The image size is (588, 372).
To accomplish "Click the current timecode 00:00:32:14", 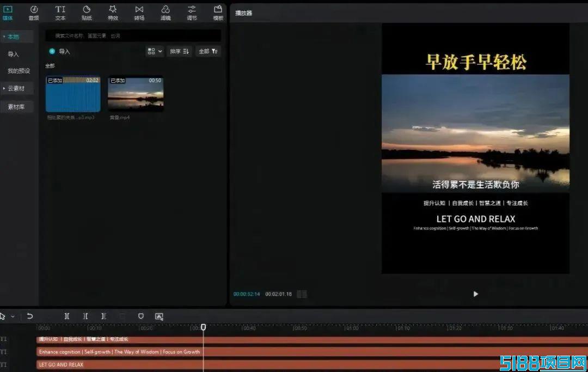I will (x=247, y=294).
